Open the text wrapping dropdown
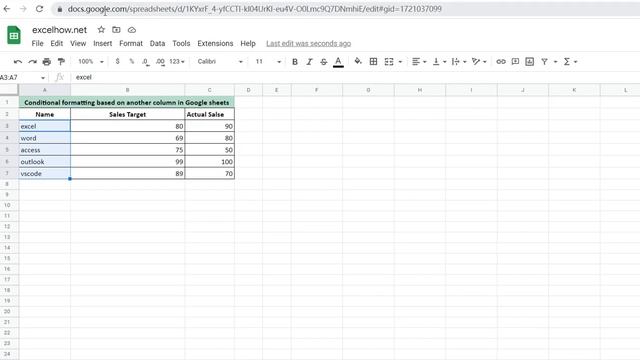 (x=459, y=62)
